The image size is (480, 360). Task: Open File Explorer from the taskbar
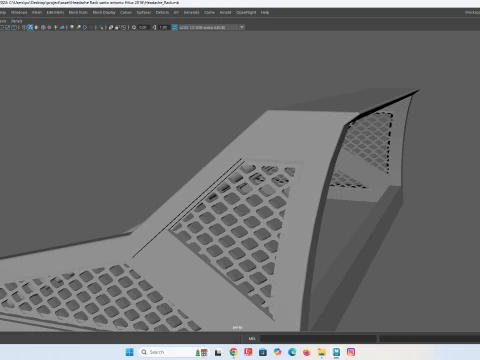[x=321, y=352]
